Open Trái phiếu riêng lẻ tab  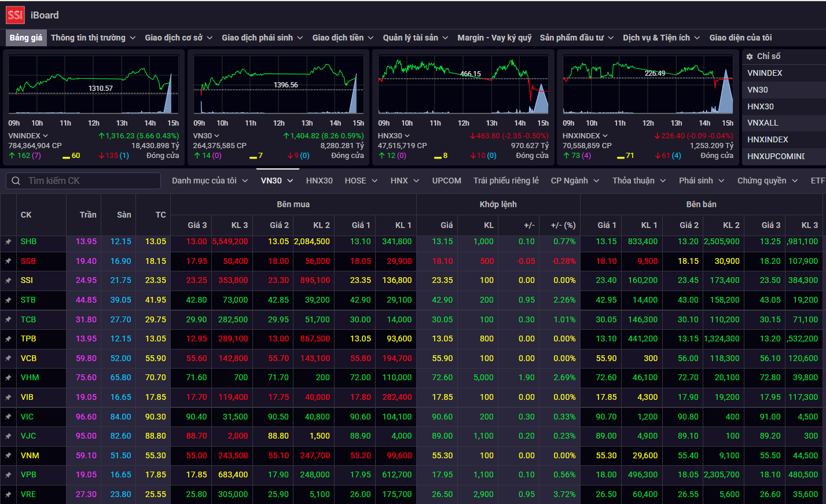pyautogui.click(x=506, y=181)
